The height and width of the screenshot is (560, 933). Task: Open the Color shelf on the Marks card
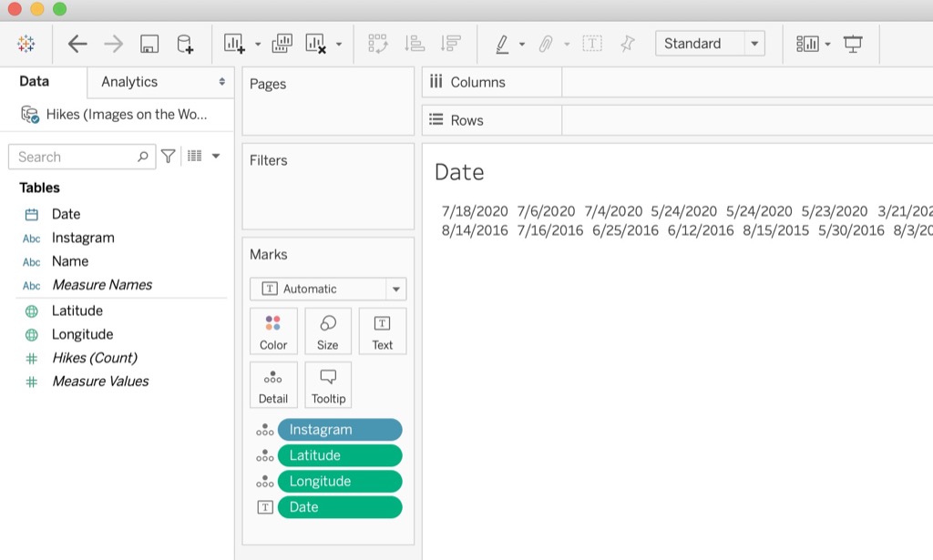click(273, 330)
